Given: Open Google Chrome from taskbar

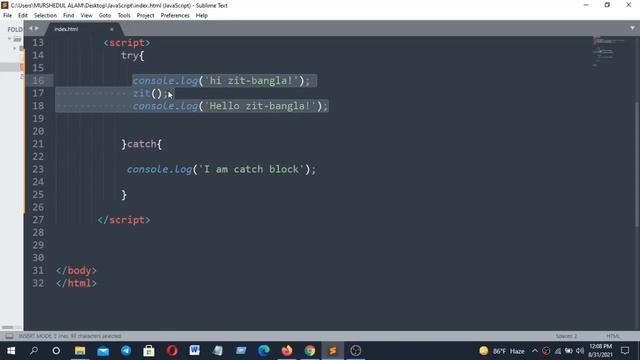Looking at the screenshot, I should click(310, 351).
